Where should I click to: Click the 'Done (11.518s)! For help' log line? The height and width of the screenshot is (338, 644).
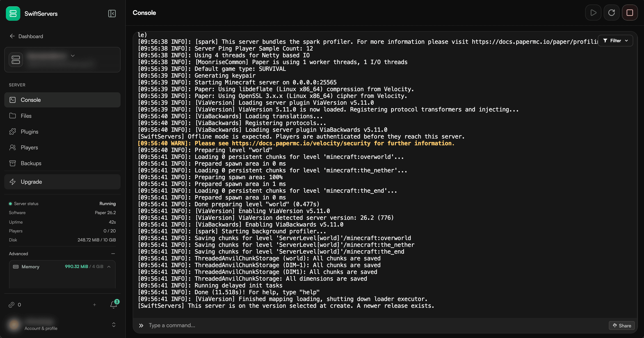coord(229,292)
